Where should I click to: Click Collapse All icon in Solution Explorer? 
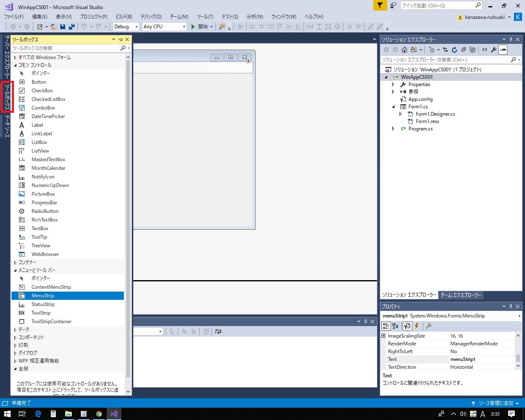coord(463,50)
